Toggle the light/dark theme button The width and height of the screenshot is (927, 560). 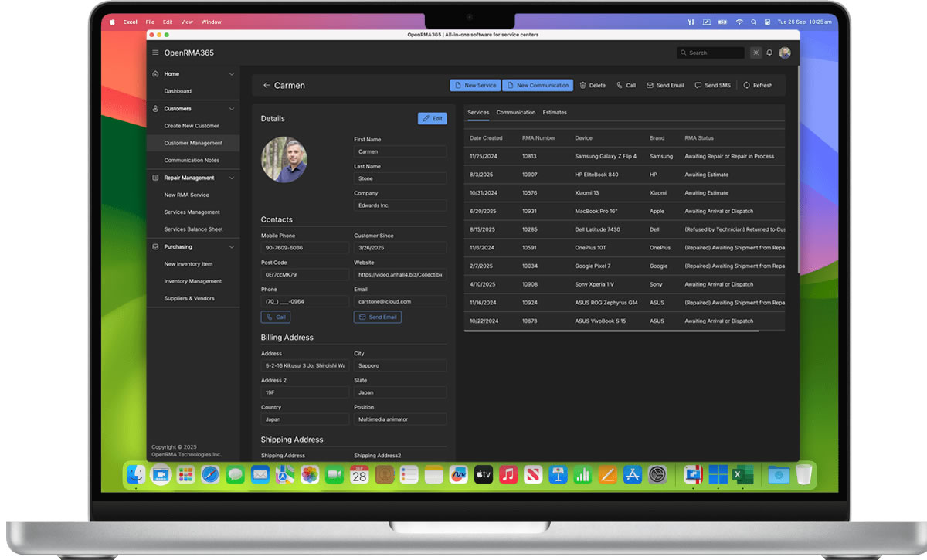(756, 53)
